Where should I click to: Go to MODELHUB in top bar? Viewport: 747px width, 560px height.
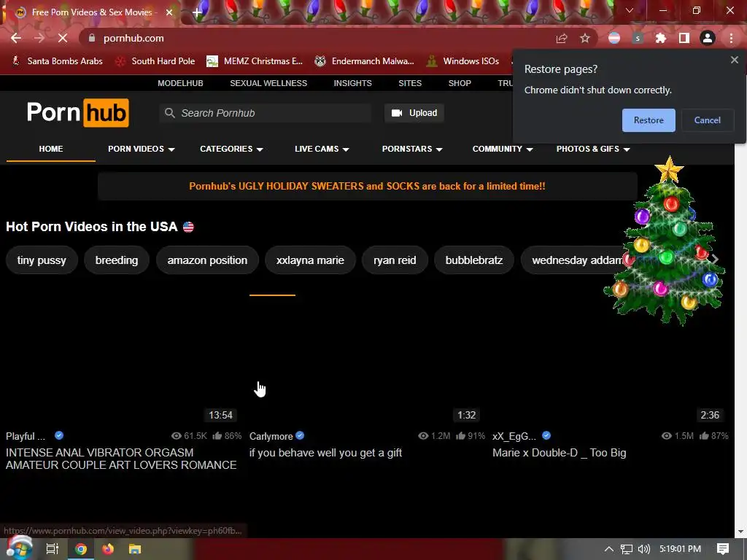(180, 83)
